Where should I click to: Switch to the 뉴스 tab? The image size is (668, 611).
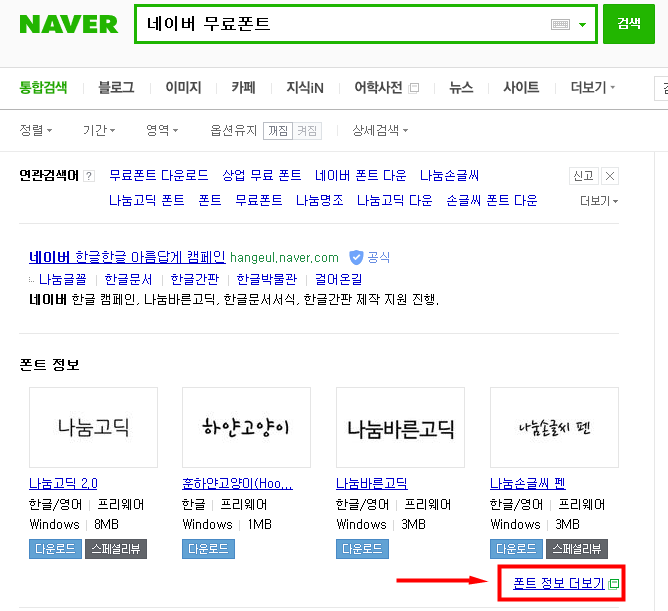point(461,87)
